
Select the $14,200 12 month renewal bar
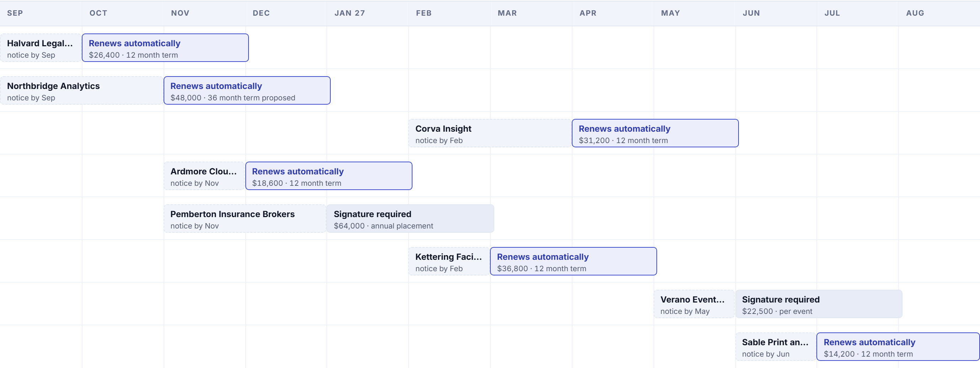click(x=898, y=346)
